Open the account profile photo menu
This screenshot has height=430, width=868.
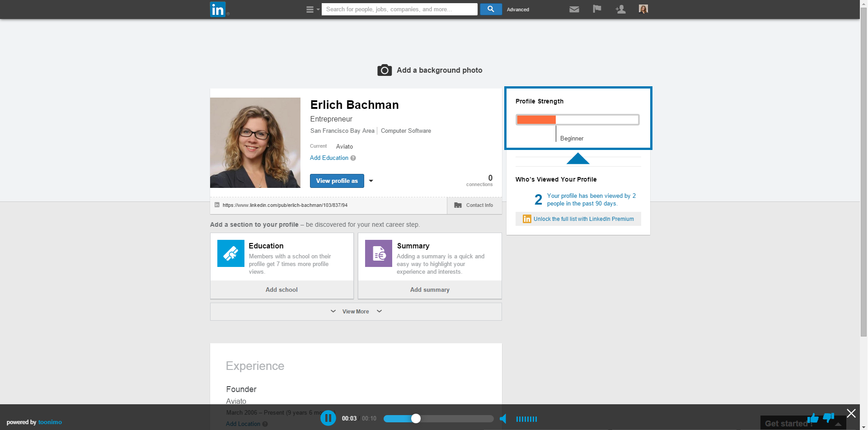click(643, 9)
